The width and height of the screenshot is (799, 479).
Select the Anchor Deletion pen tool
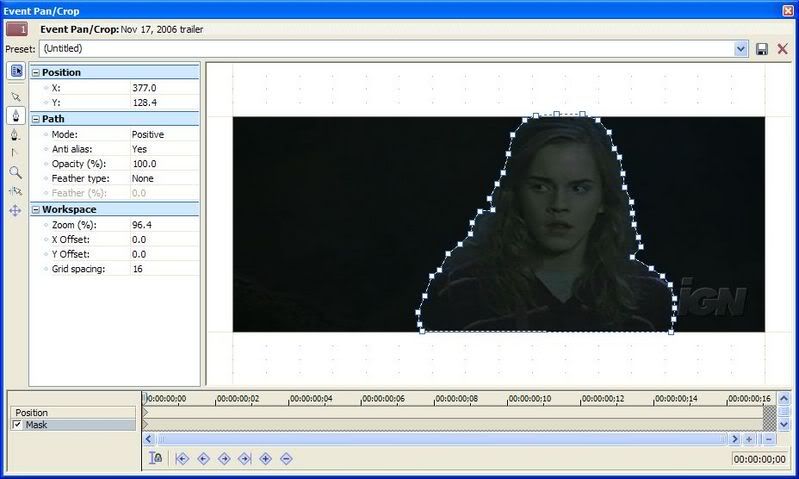(x=15, y=135)
